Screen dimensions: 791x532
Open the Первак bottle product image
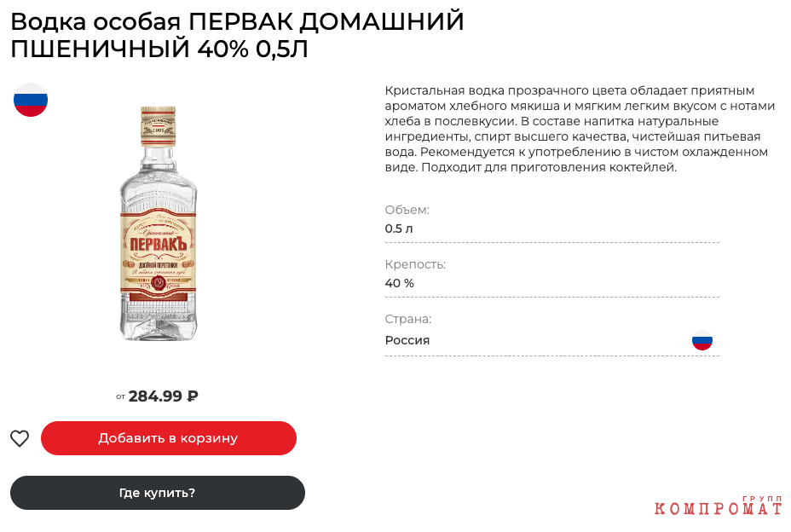(159, 223)
